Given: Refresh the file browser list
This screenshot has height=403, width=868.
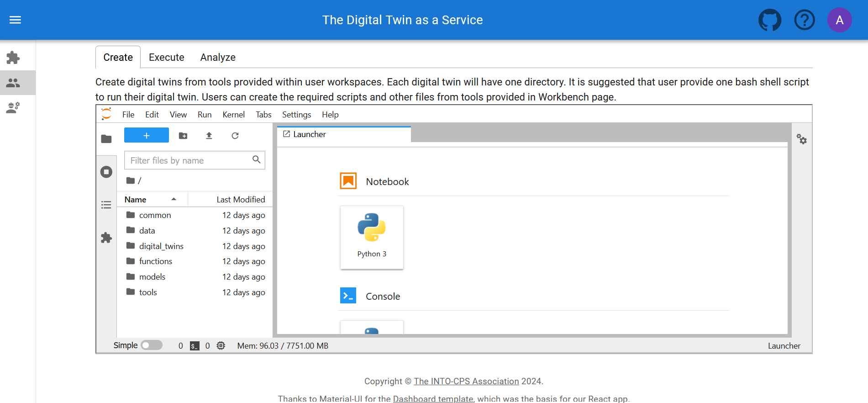Looking at the screenshot, I should (235, 136).
